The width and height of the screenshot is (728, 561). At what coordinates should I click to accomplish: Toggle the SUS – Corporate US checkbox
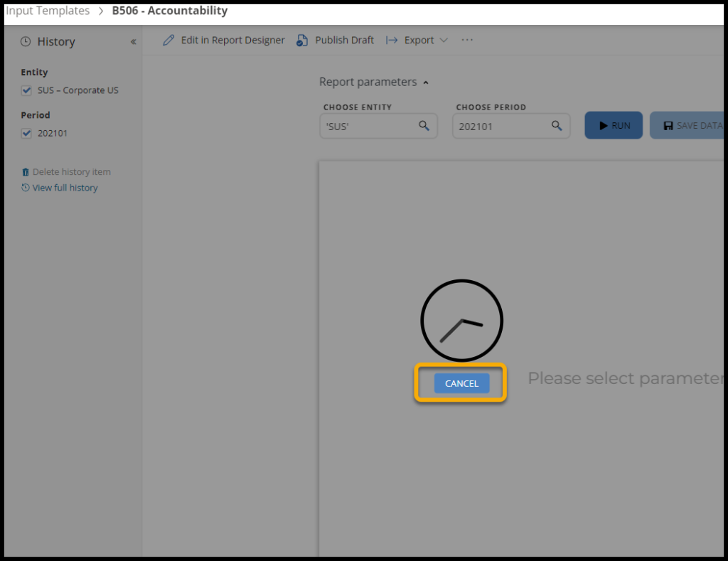[x=27, y=90]
